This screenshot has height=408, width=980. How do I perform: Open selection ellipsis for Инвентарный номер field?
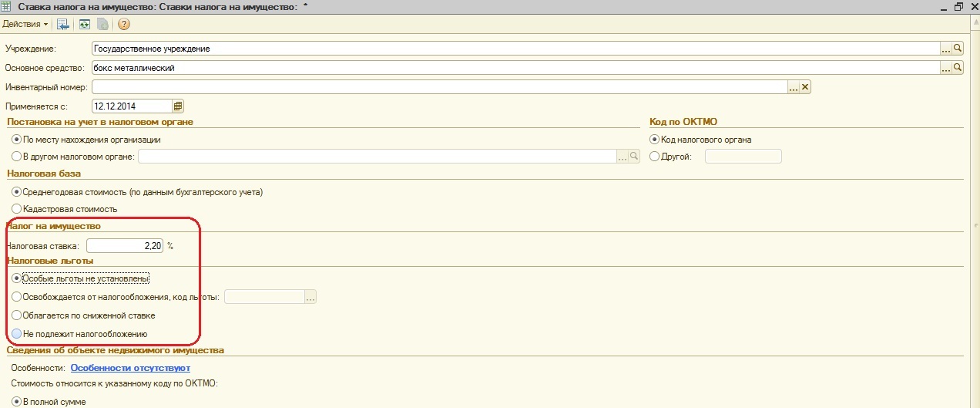pyautogui.click(x=793, y=87)
